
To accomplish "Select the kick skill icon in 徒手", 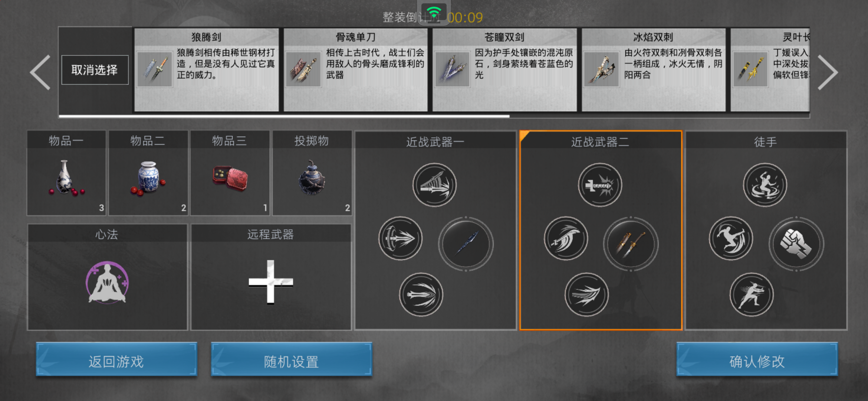I will point(731,238).
